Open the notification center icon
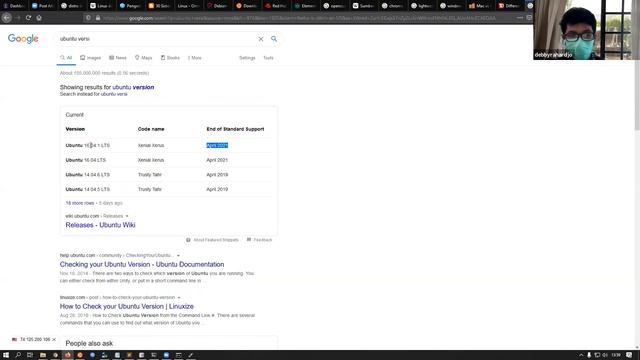 (629, 355)
